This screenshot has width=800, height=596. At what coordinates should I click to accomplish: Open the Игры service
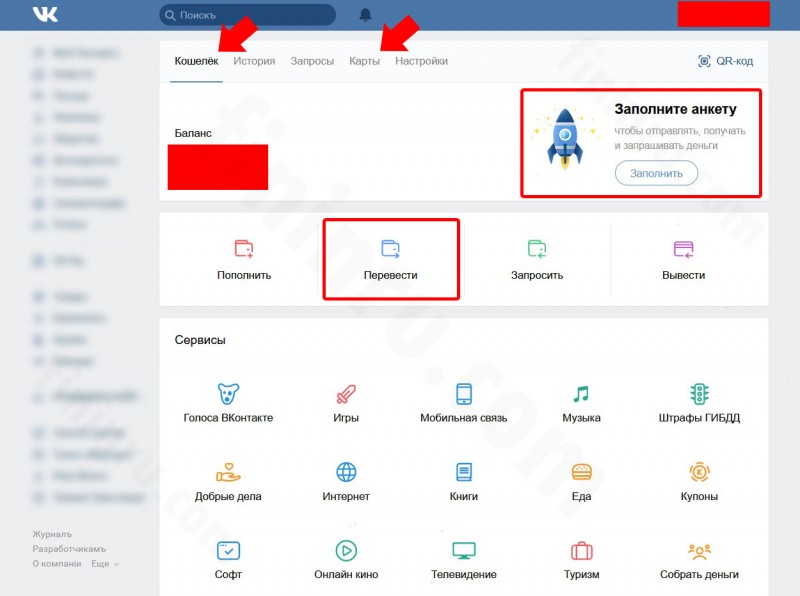click(346, 403)
